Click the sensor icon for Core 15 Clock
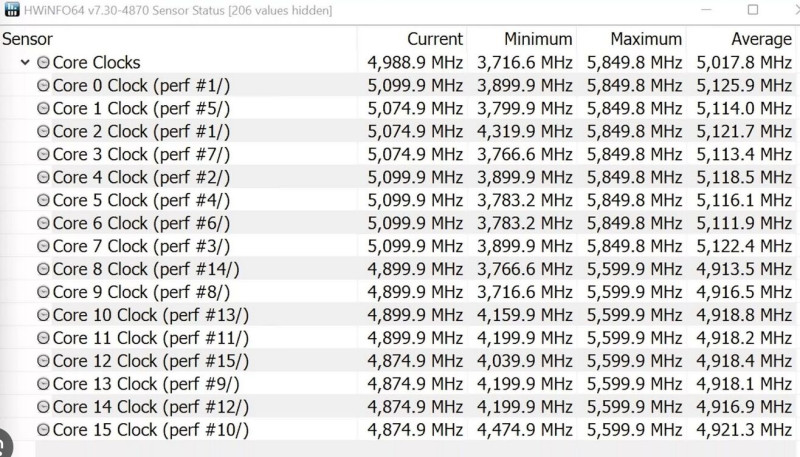800x457 pixels. point(43,430)
